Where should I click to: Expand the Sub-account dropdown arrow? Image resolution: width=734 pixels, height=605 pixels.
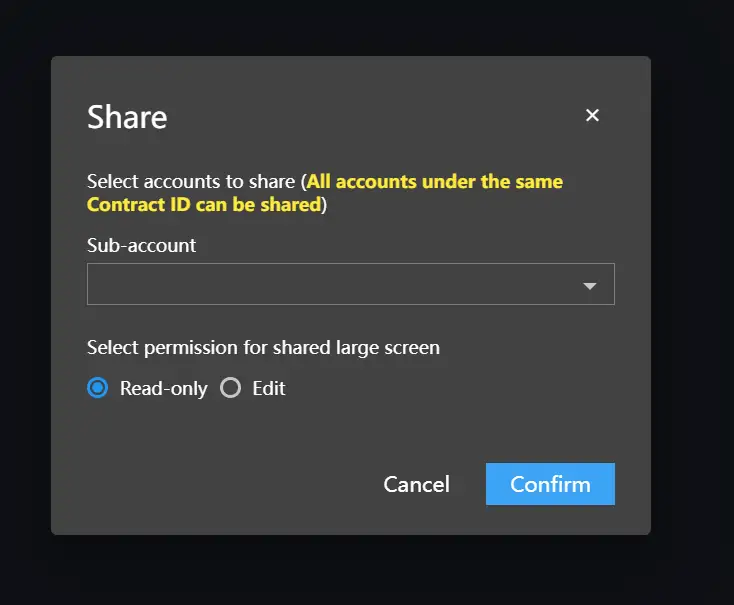[590, 286]
